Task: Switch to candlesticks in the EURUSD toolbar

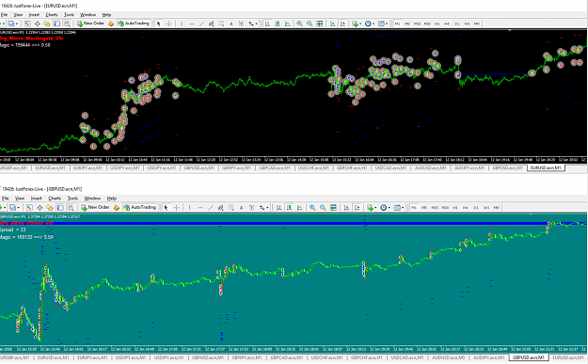Action: pyautogui.click(x=278, y=24)
